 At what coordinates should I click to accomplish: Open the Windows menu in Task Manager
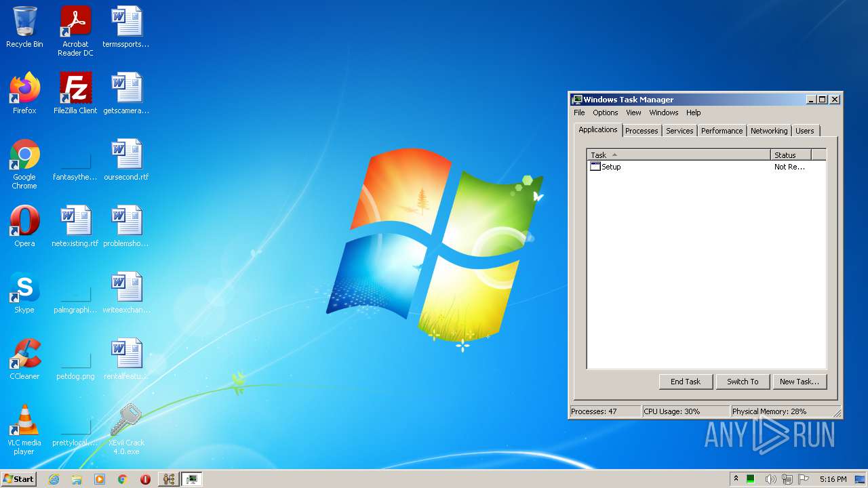663,113
